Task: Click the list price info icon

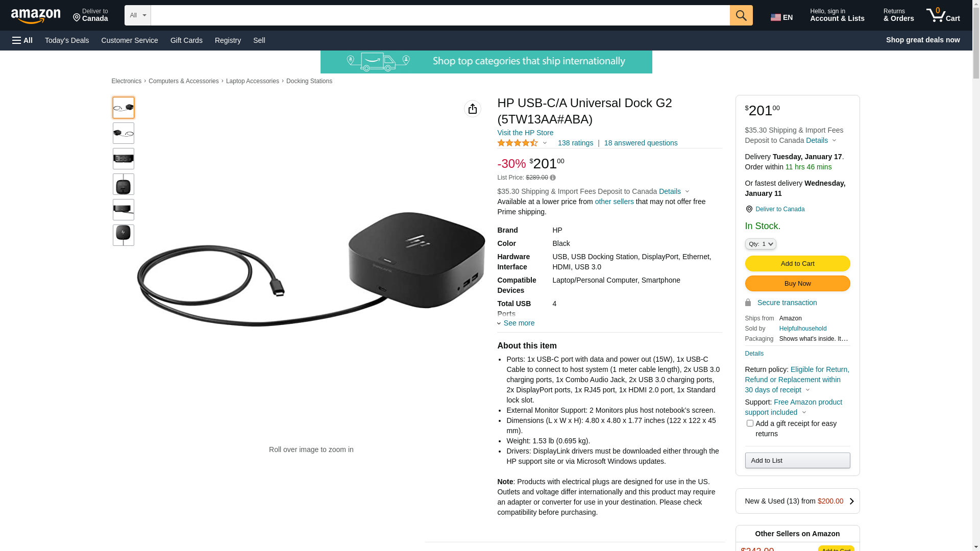Action: click(x=553, y=178)
